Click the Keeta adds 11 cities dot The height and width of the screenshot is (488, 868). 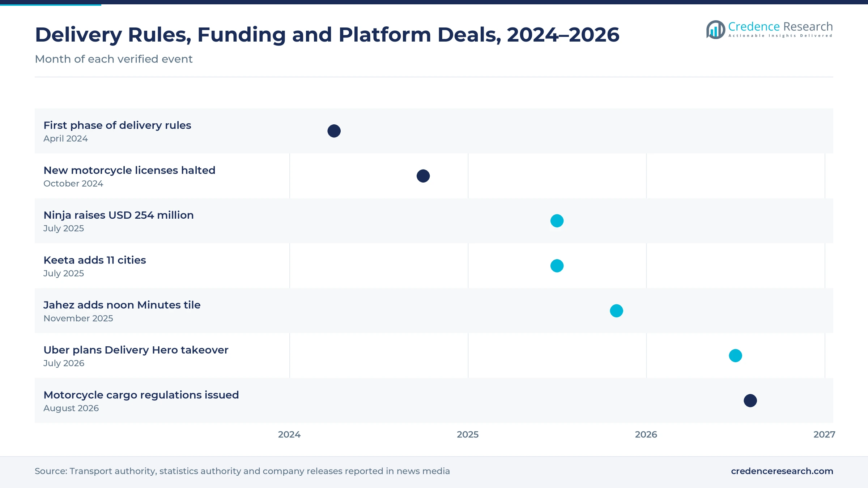[557, 266]
